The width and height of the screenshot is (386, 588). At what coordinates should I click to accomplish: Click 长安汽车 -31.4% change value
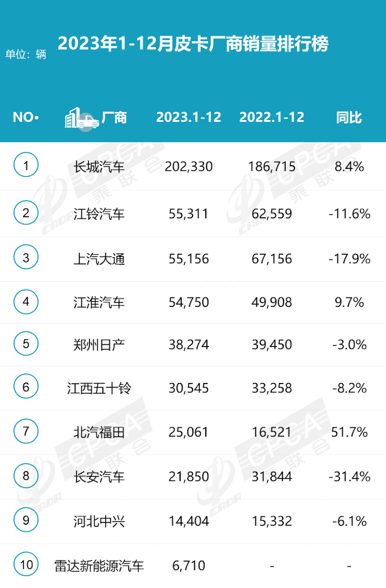click(x=349, y=477)
